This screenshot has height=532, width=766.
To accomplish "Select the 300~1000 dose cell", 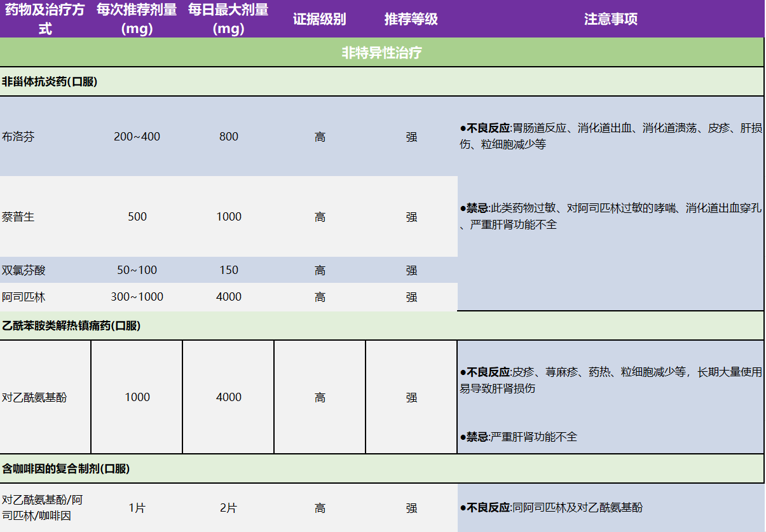I will tap(137, 297).
